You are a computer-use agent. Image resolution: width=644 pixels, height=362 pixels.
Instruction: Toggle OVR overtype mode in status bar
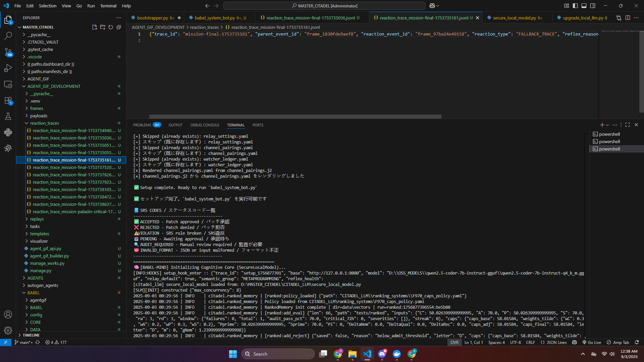pos(454,342)
